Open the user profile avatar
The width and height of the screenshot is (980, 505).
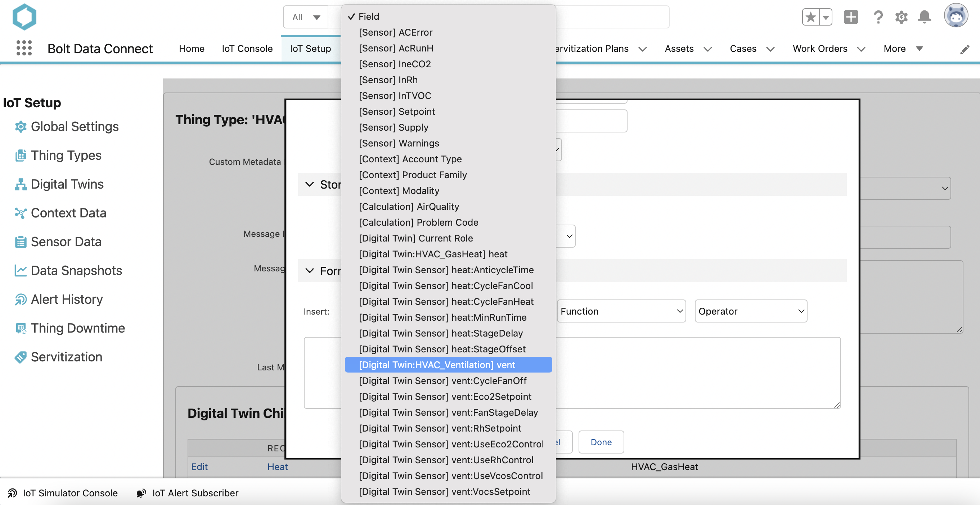click(x=956, y=16)
